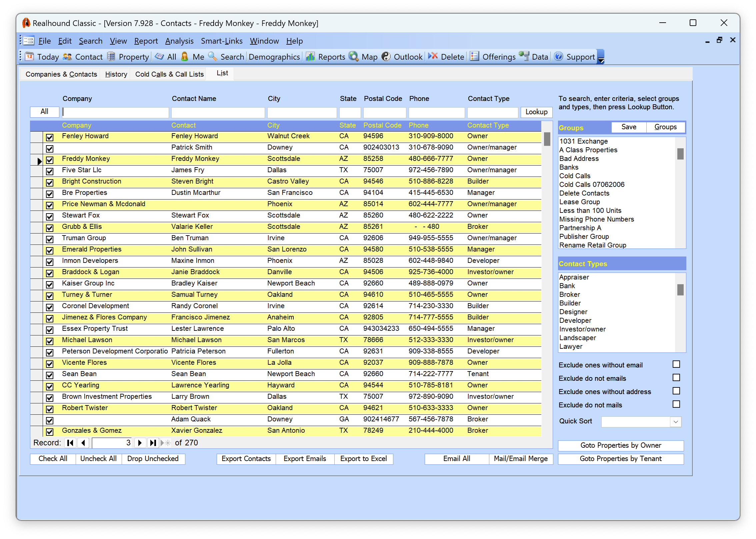Click Goto Properties by Owner button
The height and width of the screenshot is (539, 756).
(621, 446)
